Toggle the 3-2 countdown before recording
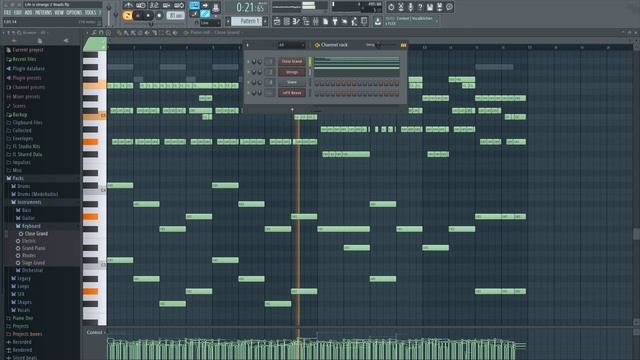 [x=154, y=5]
